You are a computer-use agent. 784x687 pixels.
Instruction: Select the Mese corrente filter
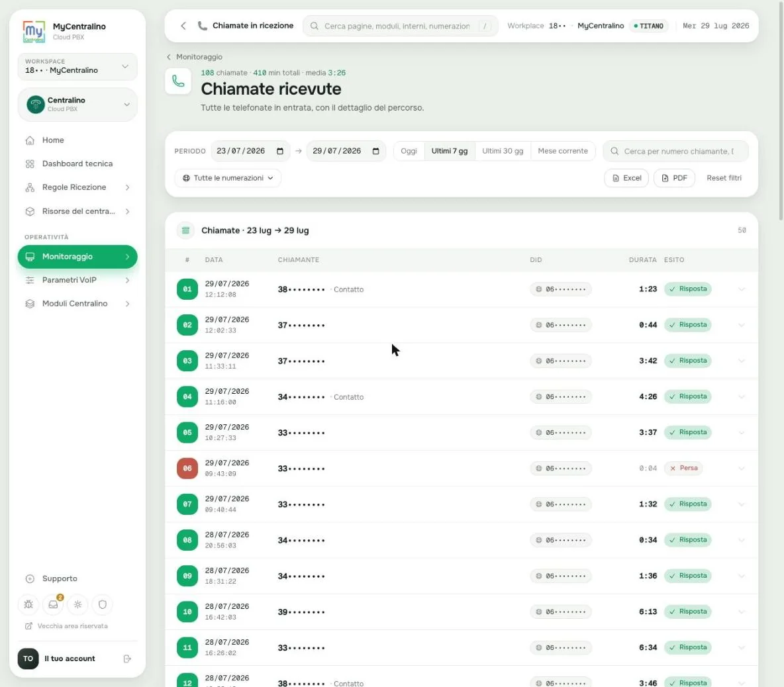[x=562, y=152]
